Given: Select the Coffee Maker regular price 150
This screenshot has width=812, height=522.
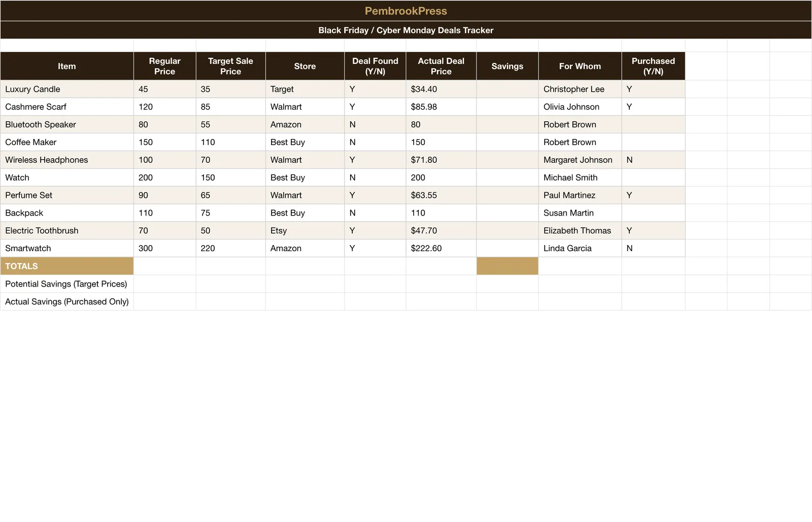Looking at the screenshot, I should (x=165, y=142).
